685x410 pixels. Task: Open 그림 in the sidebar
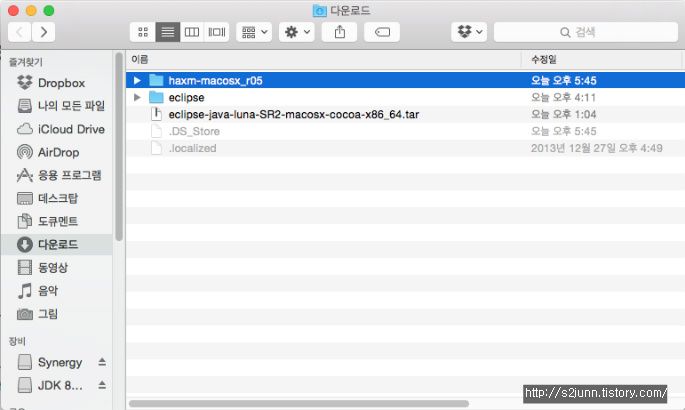point(57,314)
